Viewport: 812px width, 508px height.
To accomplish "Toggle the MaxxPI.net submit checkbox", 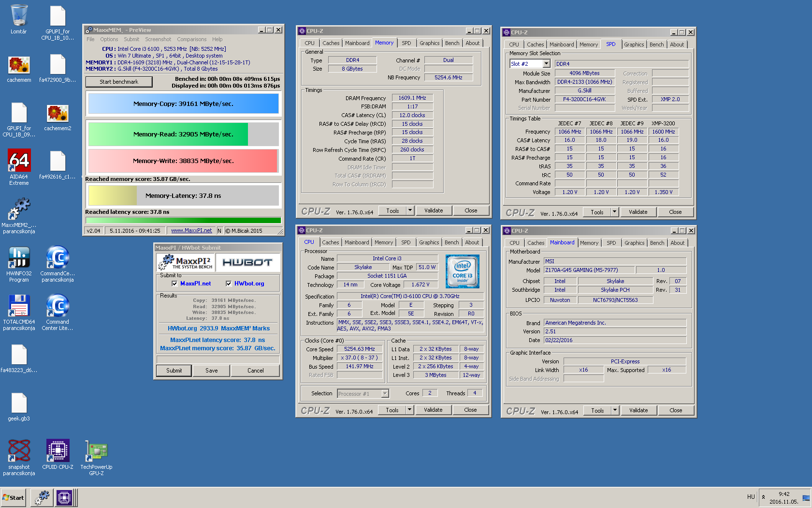I will [x=174, y=284].
